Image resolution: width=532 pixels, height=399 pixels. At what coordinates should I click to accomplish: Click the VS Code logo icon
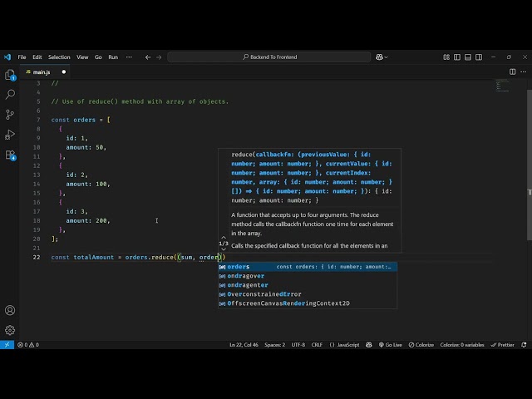coord(7,57)
